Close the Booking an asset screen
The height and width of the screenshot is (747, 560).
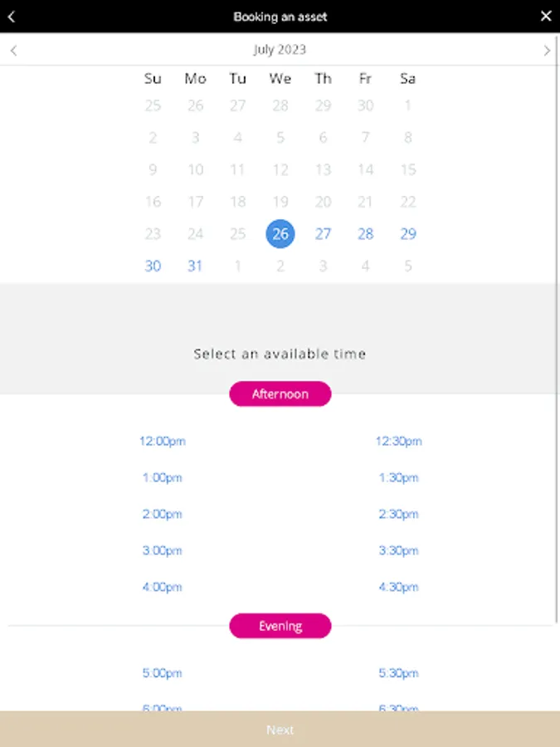(x=545, y=17)
